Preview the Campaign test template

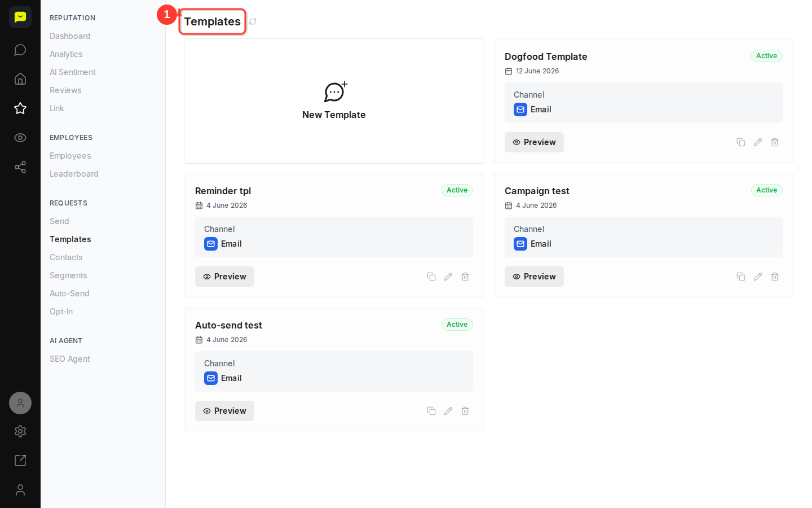point(534,277)
